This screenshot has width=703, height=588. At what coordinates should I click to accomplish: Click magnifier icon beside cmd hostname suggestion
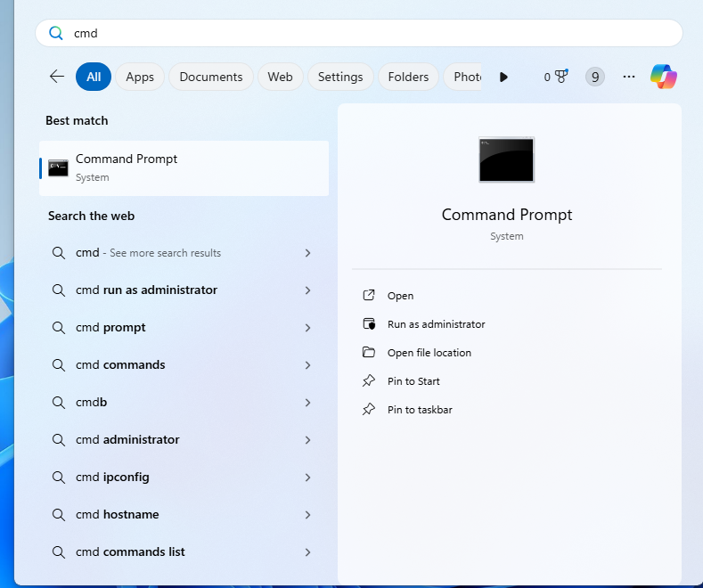coord(58,515)
